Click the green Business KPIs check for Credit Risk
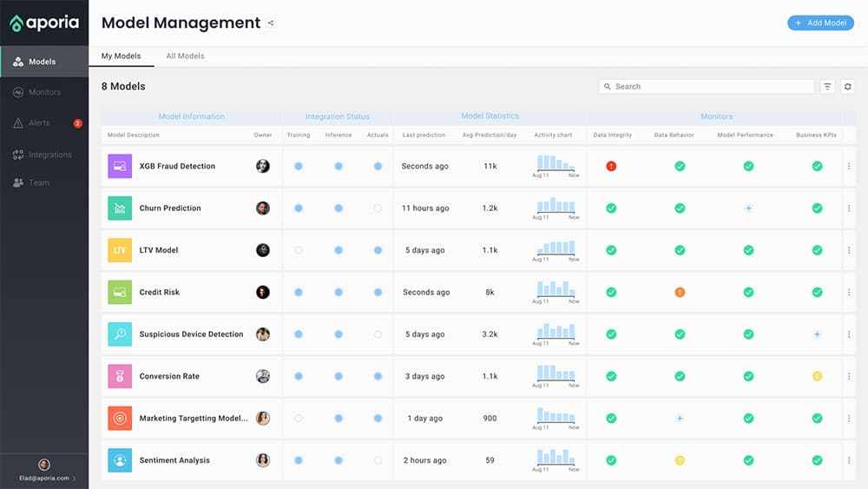The height and width of the screenshot is (489, 868). [817, 293]
